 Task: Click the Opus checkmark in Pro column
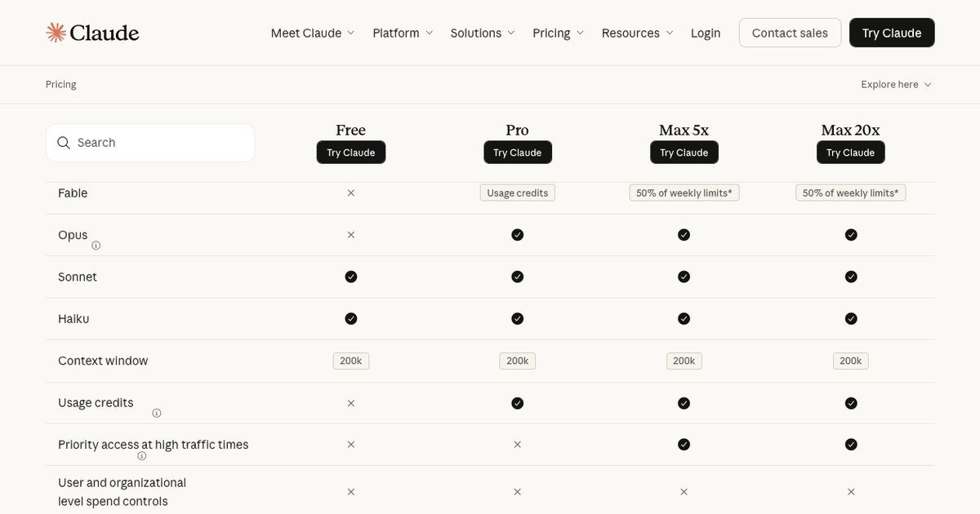[x=517, y=235]
